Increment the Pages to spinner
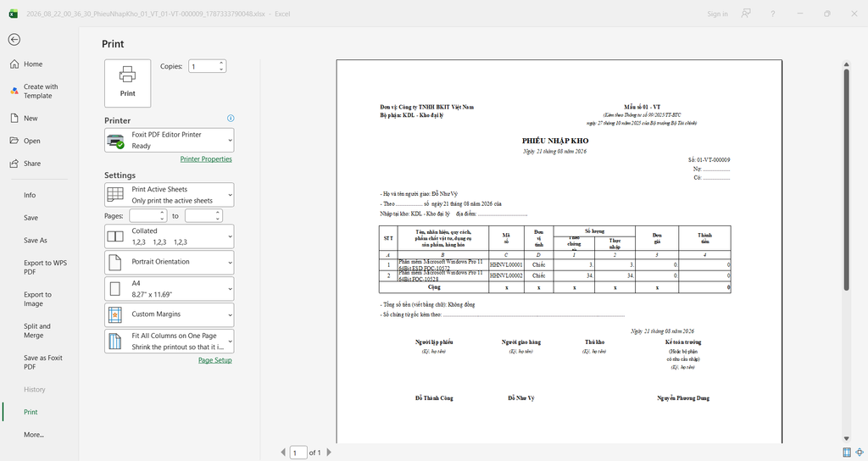 218,213
